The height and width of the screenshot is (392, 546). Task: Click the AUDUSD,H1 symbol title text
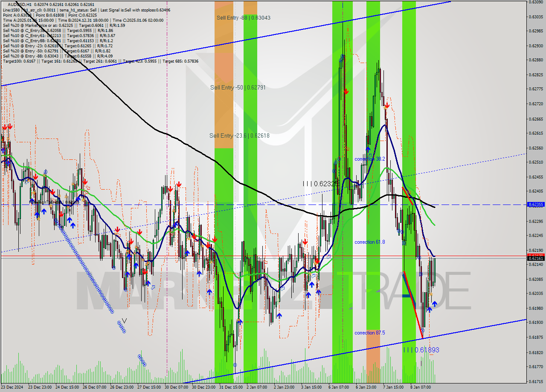tap(20, 4)
